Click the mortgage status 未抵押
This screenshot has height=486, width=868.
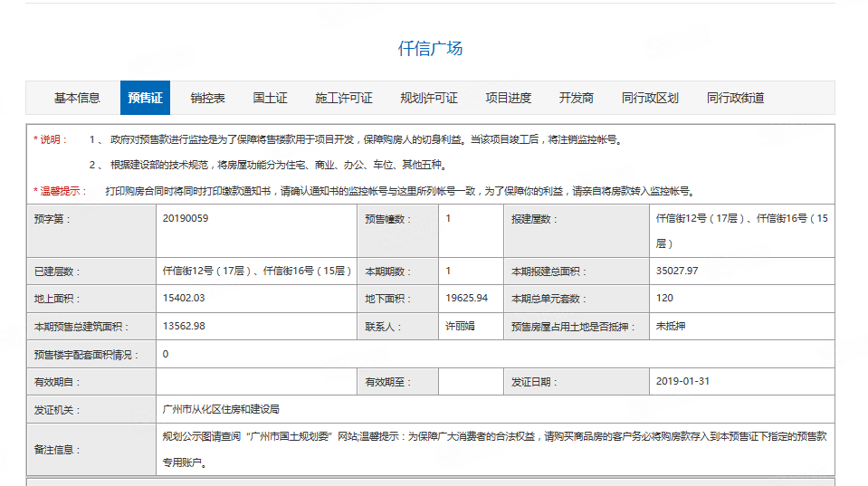pyautogui.click(x=671, y=326)
